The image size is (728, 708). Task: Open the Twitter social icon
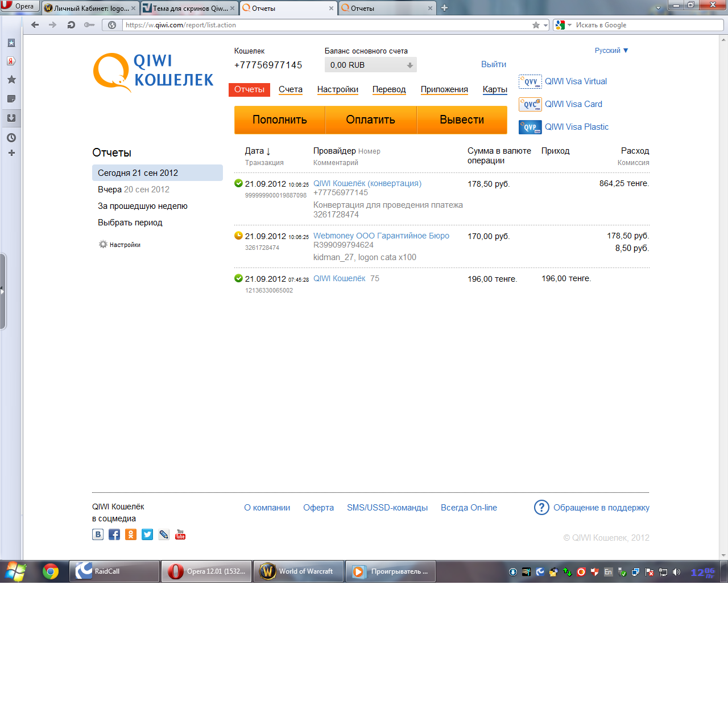pyautogui.click(x=147, y=534)
